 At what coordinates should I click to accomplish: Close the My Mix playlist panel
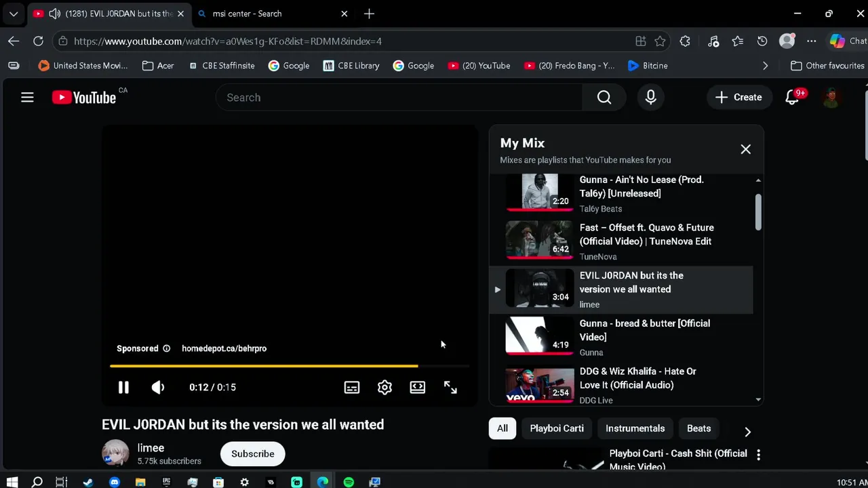point(745,149)
